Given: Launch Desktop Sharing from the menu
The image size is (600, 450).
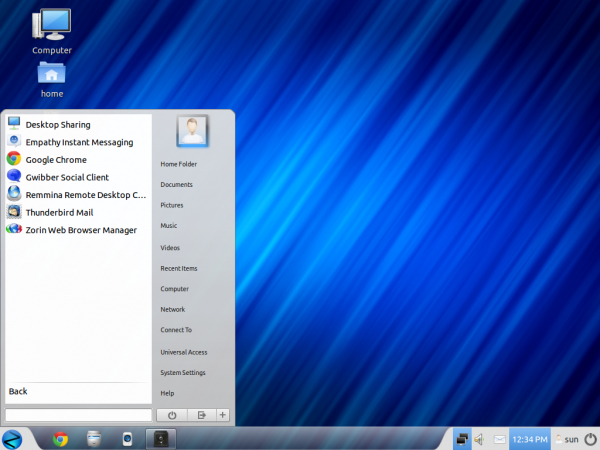Looking at the screenshot, I should pos(78,125).
